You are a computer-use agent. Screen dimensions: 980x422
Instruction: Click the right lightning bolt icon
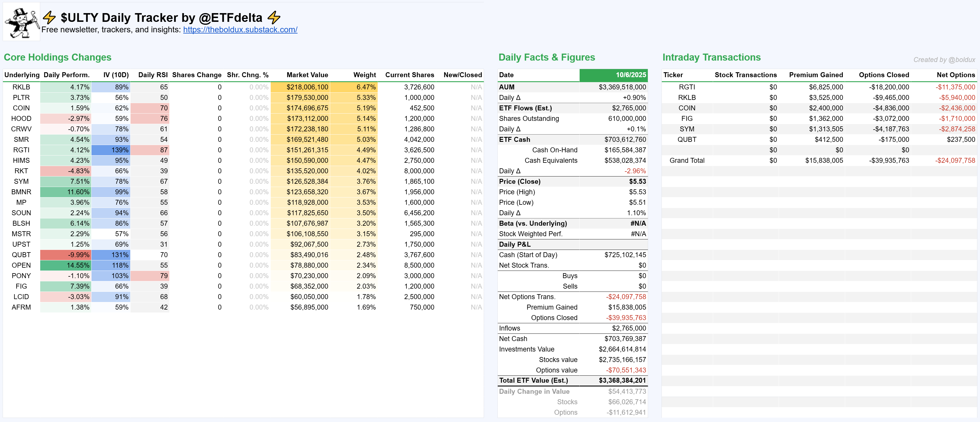click(x=274, y=17)
